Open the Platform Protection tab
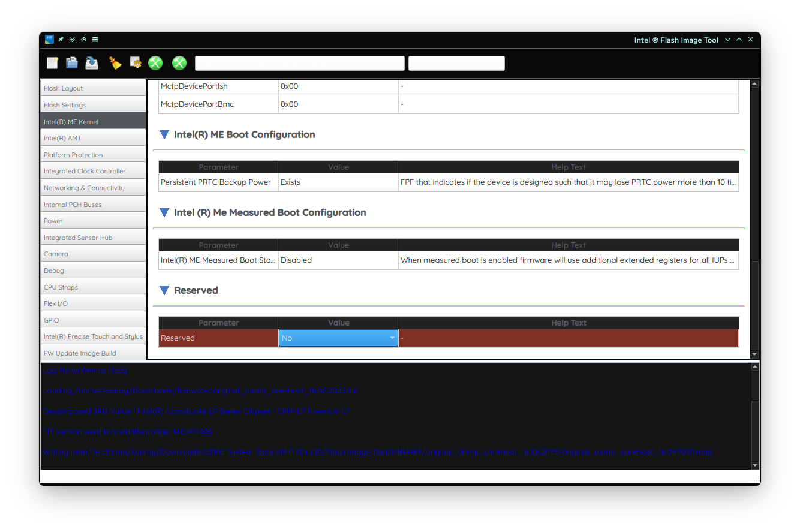 pyautogui.click(x=93, y=155)
